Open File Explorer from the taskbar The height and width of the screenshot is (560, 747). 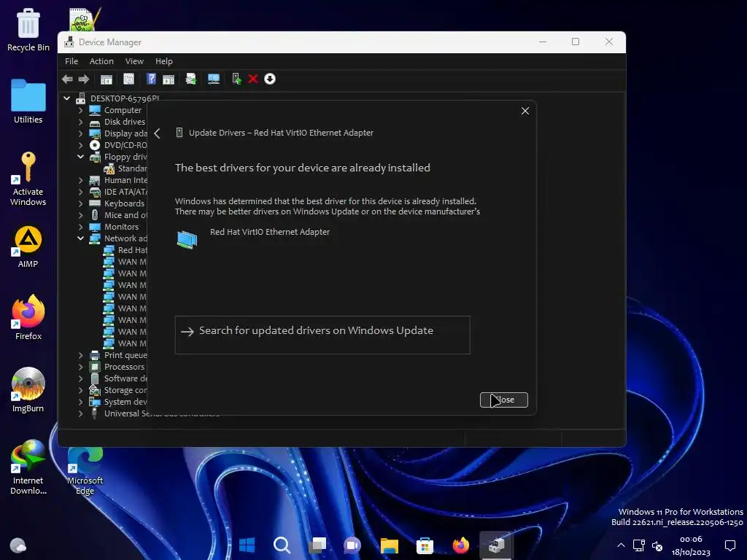[x=390, y=545]
